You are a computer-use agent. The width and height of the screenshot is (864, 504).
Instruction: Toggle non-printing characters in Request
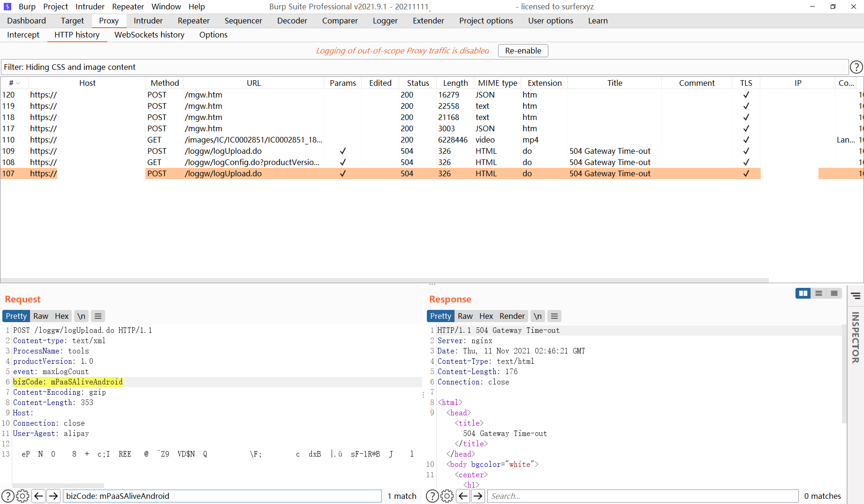pyautogui.click(x=81, y=316)
